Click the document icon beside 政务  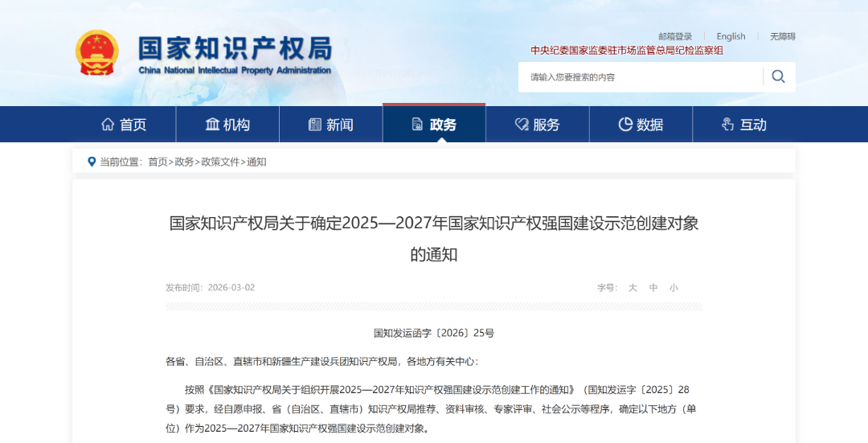click(x=417, y=124)
